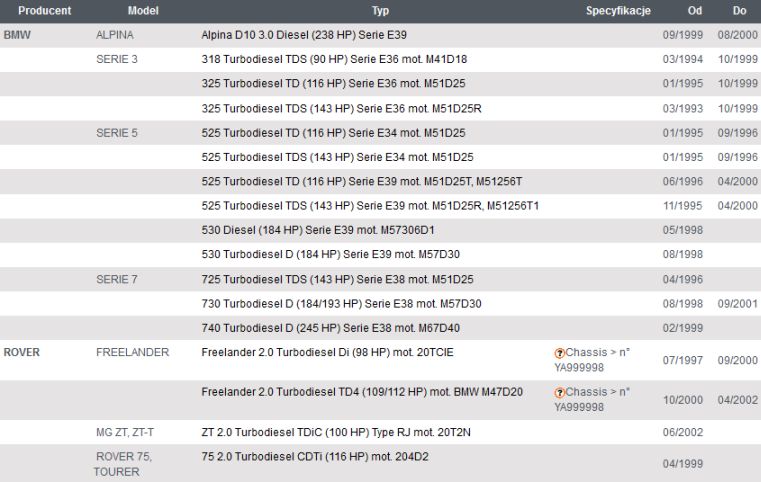
Task: Click 75 2.0 Turbodiesel CDTi row
Action: point(380,464)
